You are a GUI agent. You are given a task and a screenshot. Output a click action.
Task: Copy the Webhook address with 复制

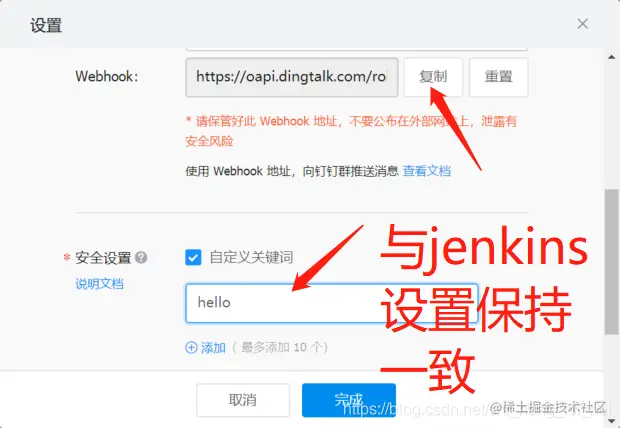tap(433, 77)
